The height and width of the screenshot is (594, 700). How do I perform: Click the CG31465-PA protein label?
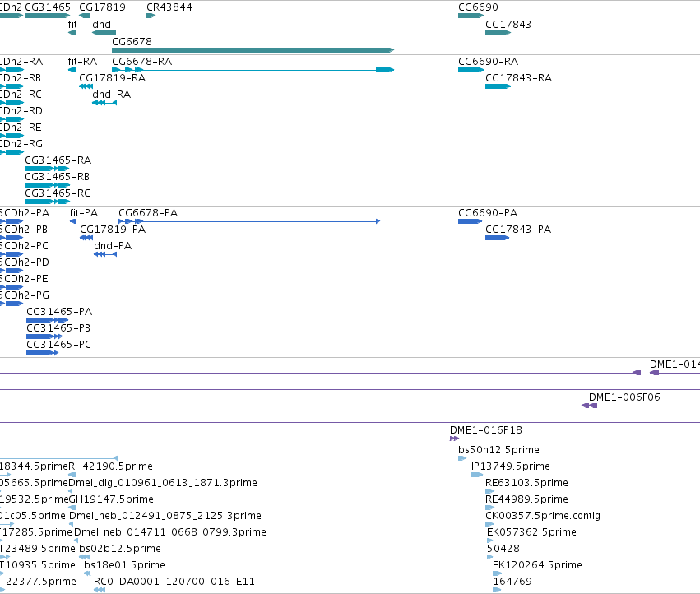point(59,311)
